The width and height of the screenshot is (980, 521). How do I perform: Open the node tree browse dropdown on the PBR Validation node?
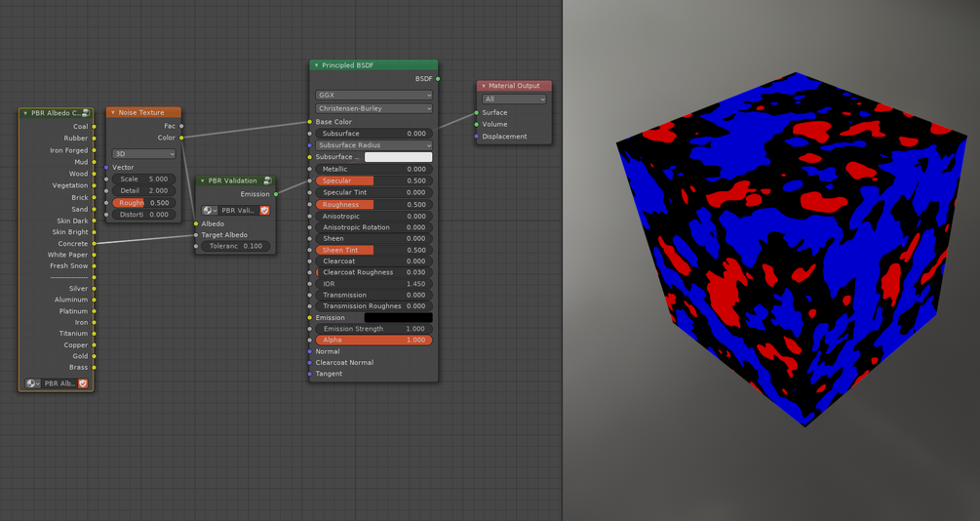click(210, 211)
